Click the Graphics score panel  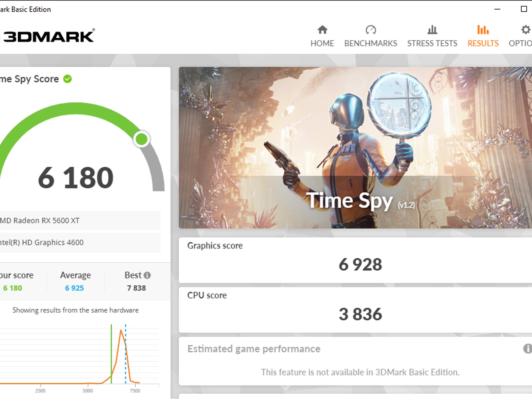355,260
